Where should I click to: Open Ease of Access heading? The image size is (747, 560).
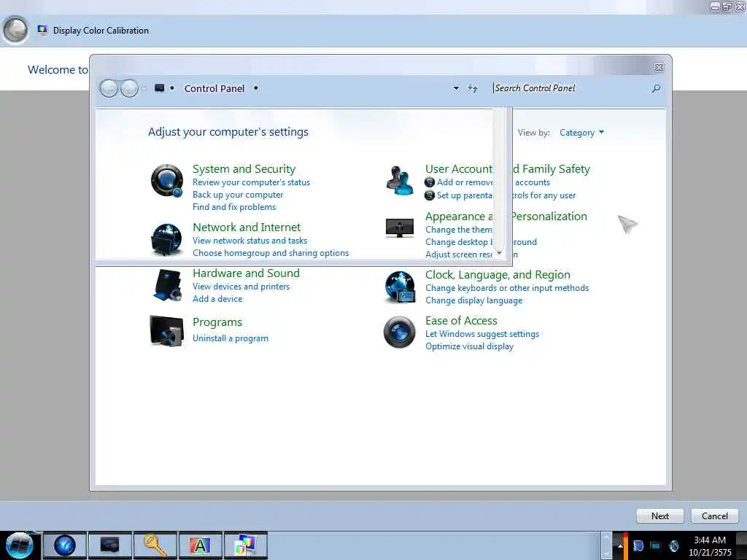[x=461, y=321]
